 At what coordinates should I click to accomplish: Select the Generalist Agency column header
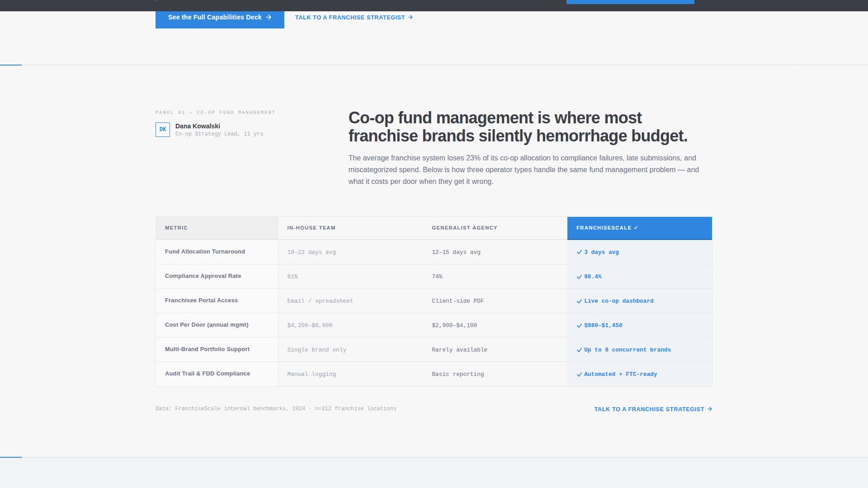point(495,228)
